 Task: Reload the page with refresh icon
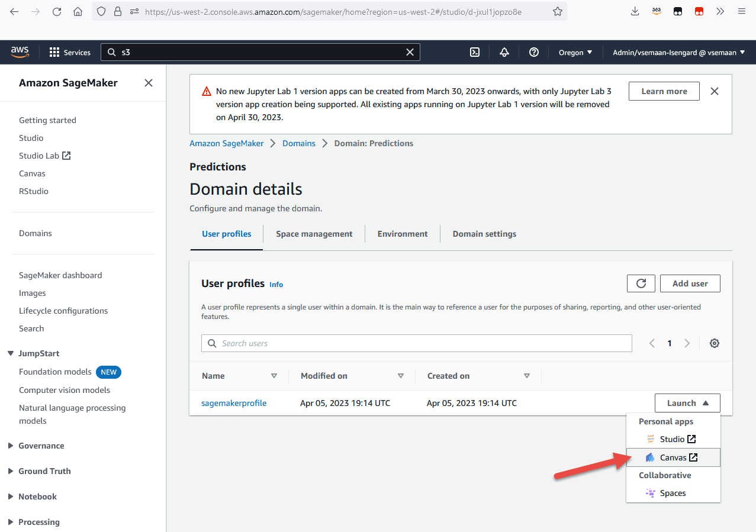(x=57, y=11)
